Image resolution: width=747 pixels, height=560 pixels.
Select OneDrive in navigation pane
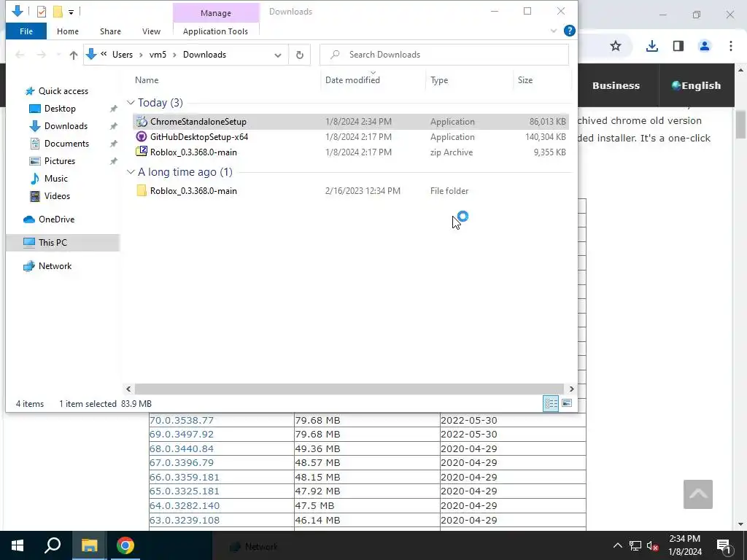[x=56, y=219]
